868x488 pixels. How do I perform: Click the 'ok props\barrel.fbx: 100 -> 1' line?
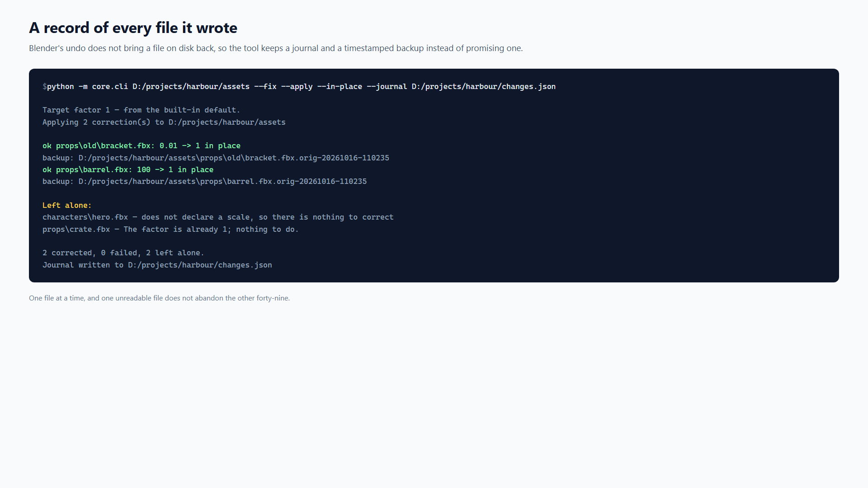click(x=128, y=170)
